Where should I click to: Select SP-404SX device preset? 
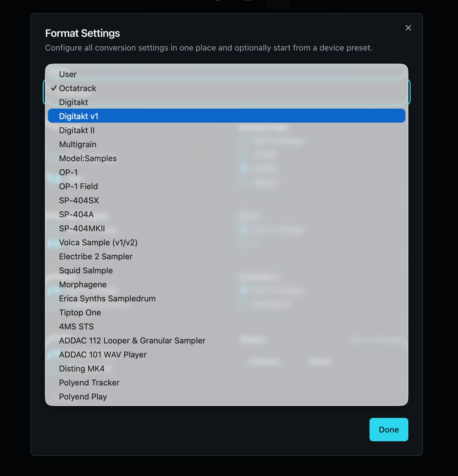click(79, 200)
